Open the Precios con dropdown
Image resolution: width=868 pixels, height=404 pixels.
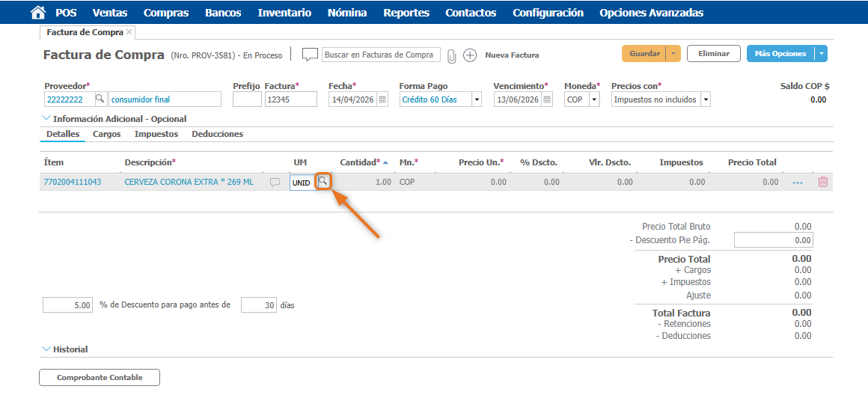coord(705,100)
